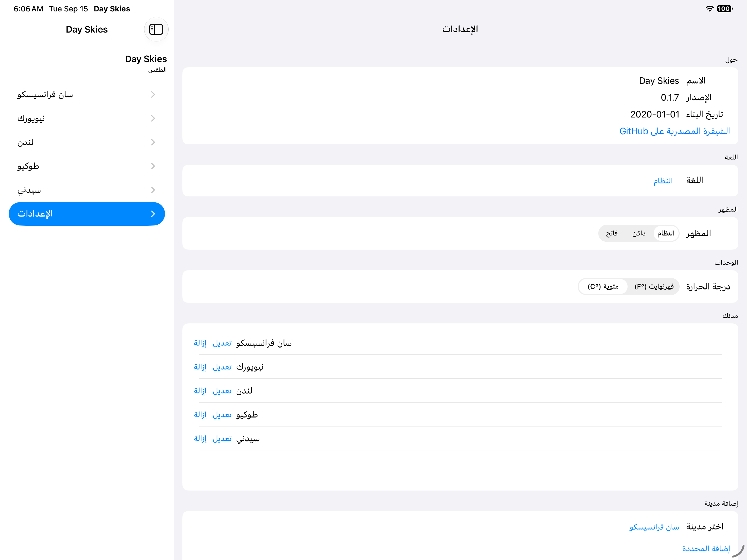This screenshot has width=747, height=560.
Task: Open سان فرانسيسكو chevron in sidebar
Action: [153, 94]
